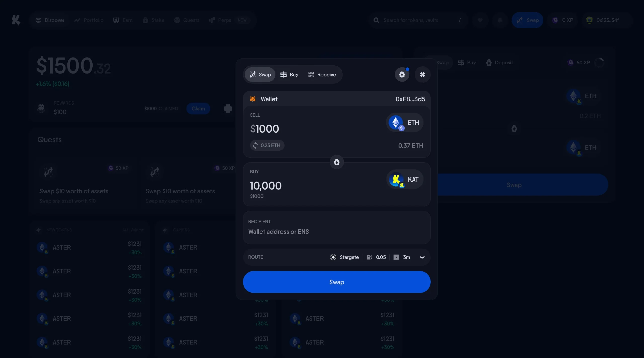The height and width of the screenshot is (358, 644).
Task: Click the settings badge icon next to Claim
Action: 228,109
